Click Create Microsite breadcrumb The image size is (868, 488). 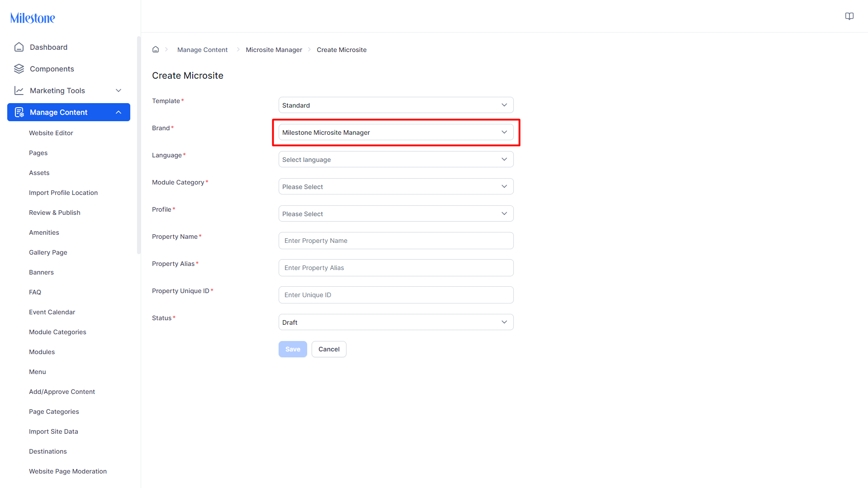(342, 50)
